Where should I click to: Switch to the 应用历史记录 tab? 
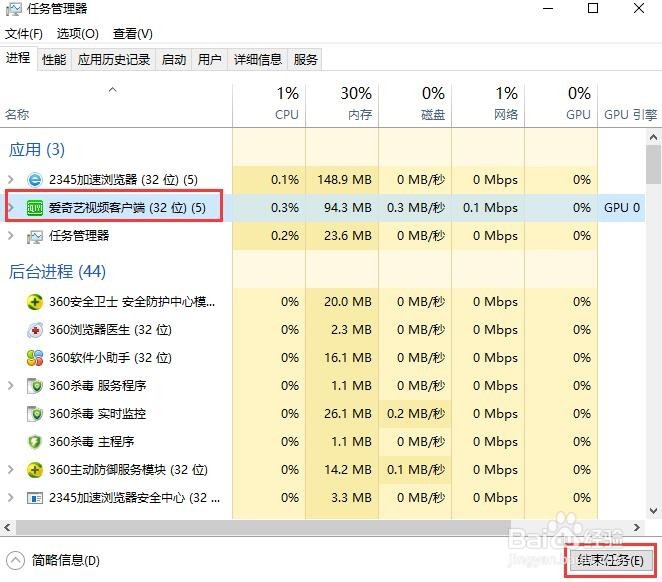[114, 60]
